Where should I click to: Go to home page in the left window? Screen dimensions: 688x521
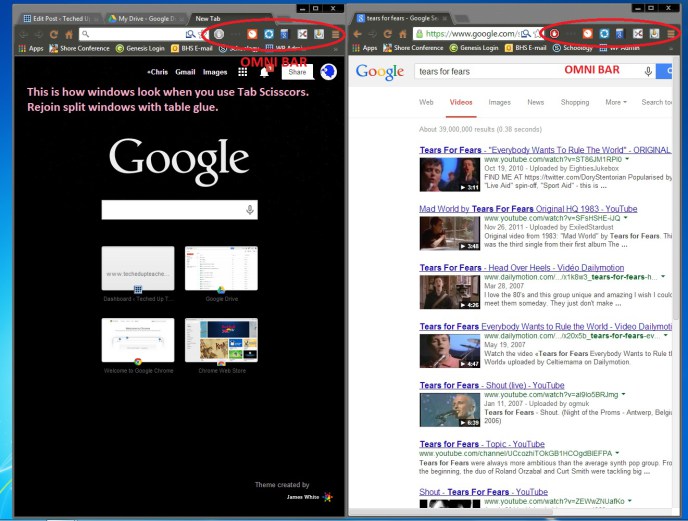pos(69,34)
